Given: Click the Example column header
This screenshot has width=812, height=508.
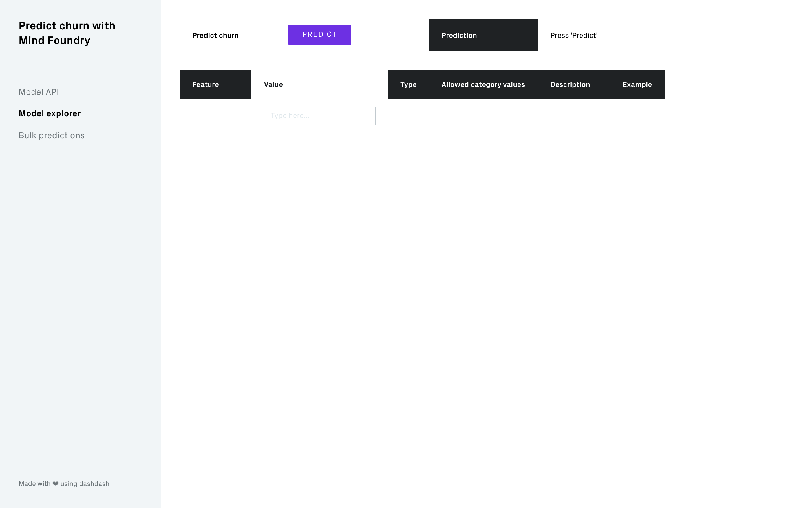Looking at the screenshot, I should click(x=637, y=84).
